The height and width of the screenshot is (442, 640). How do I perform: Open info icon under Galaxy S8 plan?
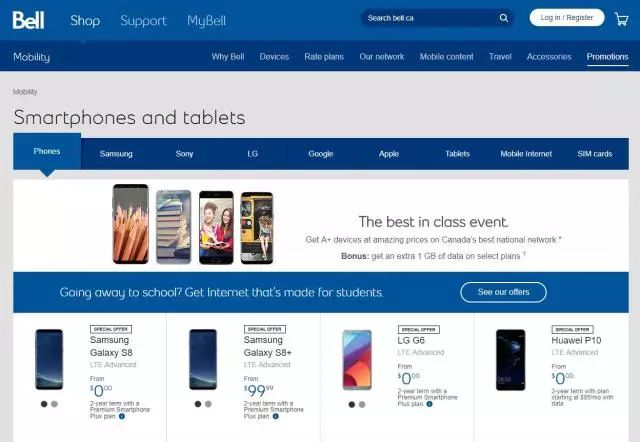(122, 416)
